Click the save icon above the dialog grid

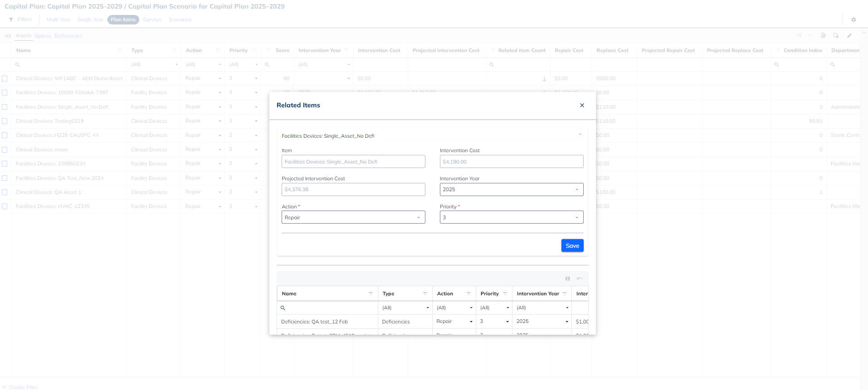[x=567, y=278]
